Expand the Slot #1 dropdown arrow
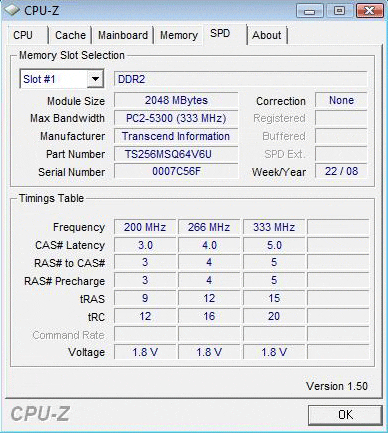Viewport: 388px width, 433px height. pos(95,79)
